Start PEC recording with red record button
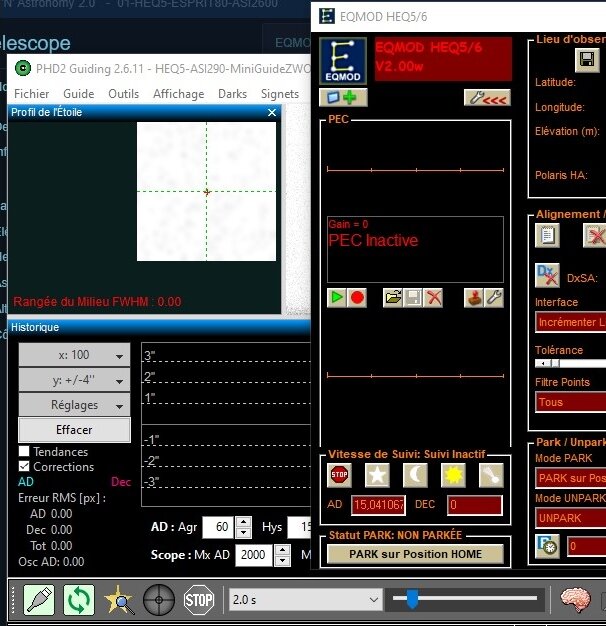 click(x=357, y=297)
